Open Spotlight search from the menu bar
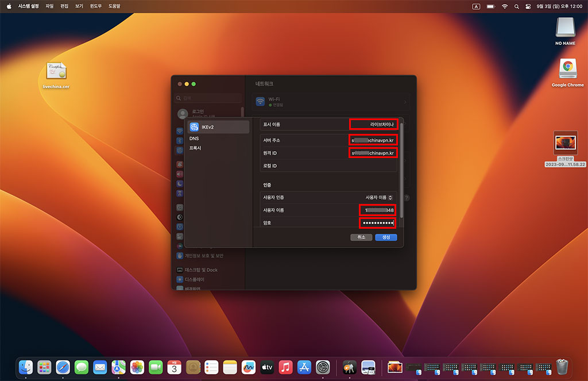The width and height of the screenshot is (588, 381). coord(517,6)
